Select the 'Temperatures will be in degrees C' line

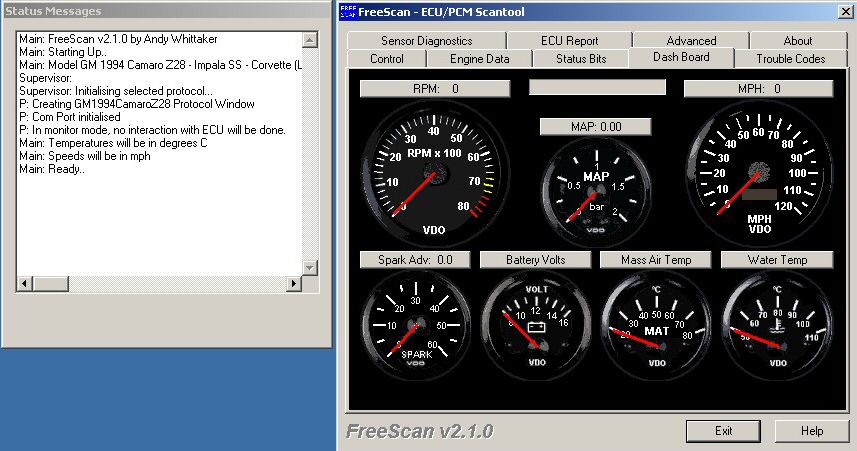tap(113, 143)
